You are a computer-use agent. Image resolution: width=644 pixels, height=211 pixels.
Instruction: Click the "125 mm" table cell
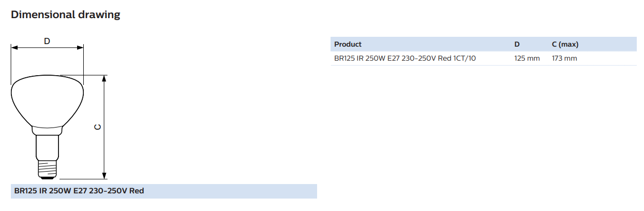coord(527,59)
